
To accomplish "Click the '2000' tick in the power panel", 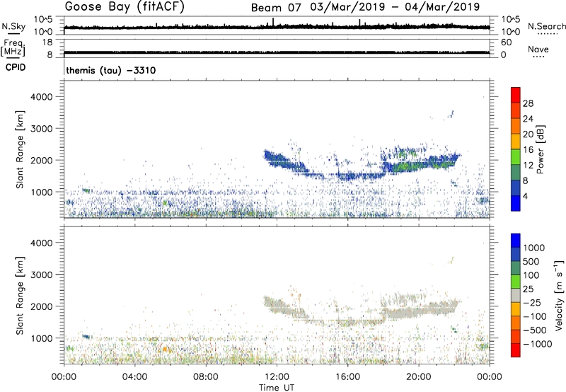I will [41, 160].
